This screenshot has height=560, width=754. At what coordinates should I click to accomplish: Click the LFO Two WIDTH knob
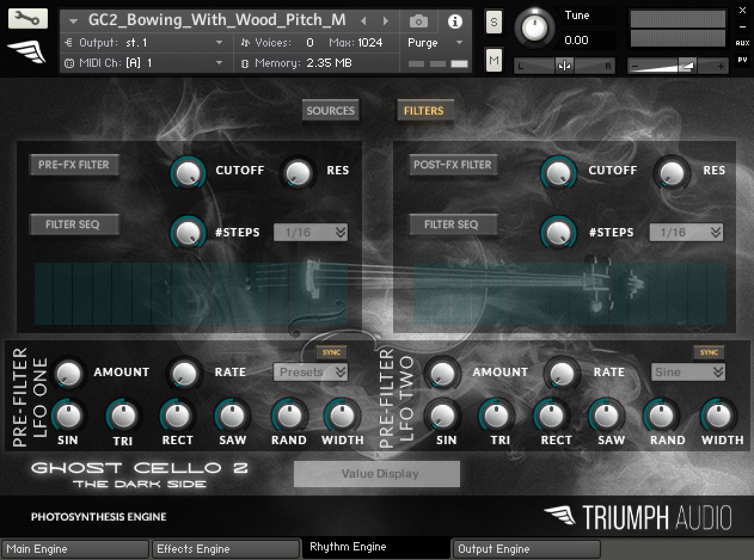pos(719,416)
